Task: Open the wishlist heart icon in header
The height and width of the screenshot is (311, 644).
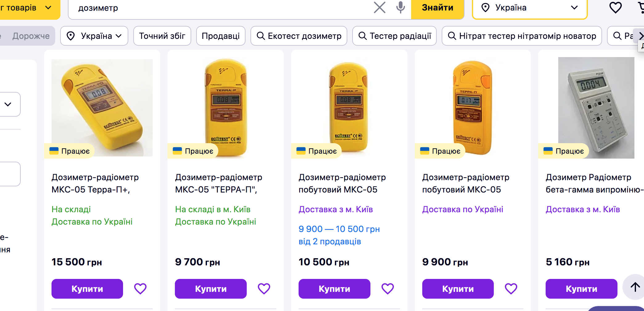Action: 615,7
